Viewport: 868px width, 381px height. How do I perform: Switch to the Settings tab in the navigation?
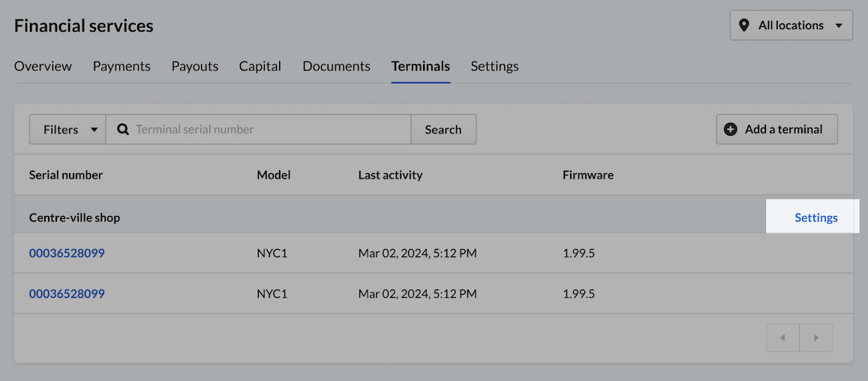tap(494, 66)
